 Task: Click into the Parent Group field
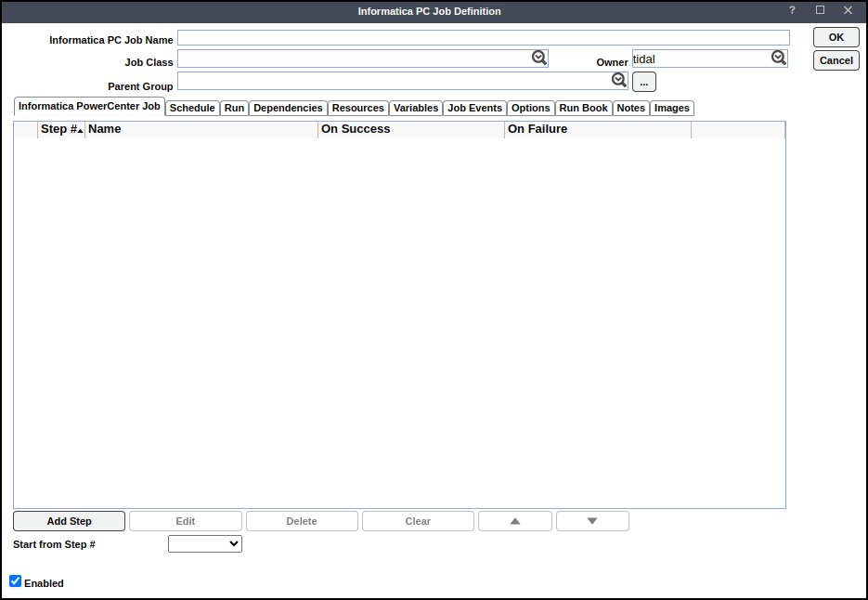click(x=403, y=81)
